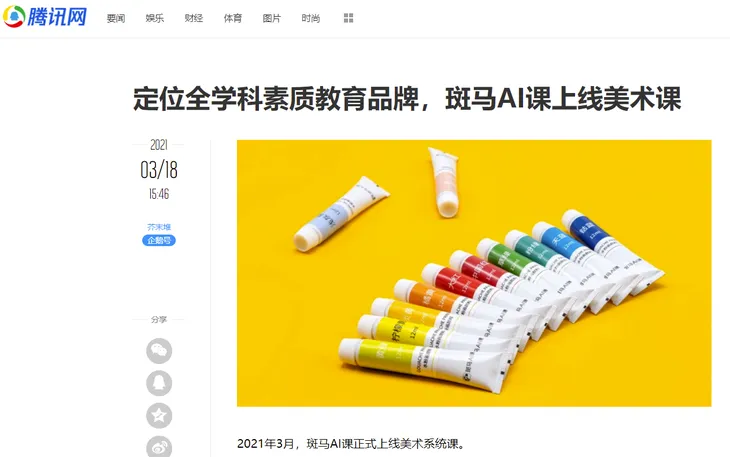Screen dimensions: 730x457
Task: Click the article headline about 斑马AI课
Action: click(407, 98)
